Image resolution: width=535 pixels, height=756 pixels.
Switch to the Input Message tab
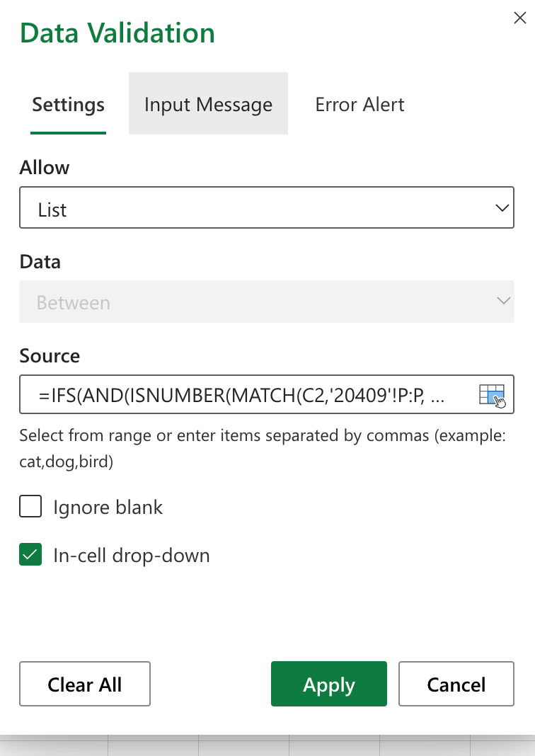[x=208, y=104]
